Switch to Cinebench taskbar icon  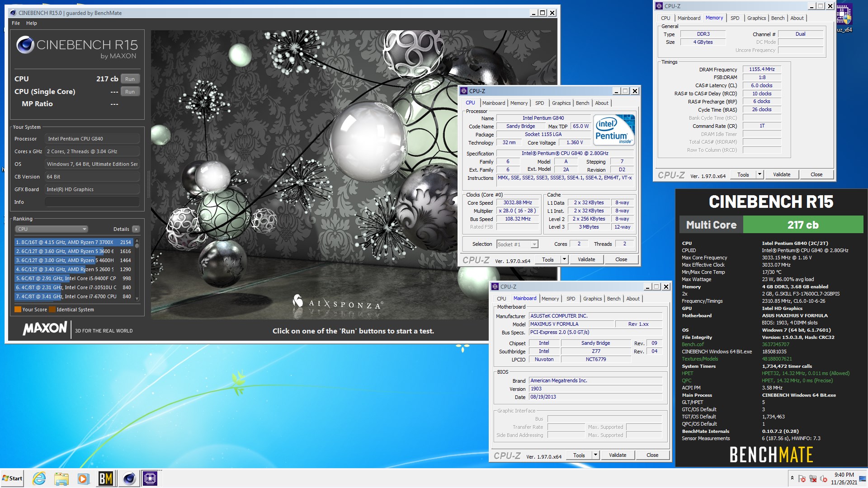coord(129,479)
